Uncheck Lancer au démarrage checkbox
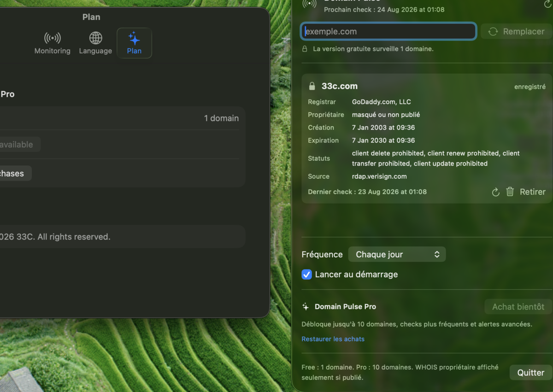This screenshot has width=553, height=392. (306, 275)
